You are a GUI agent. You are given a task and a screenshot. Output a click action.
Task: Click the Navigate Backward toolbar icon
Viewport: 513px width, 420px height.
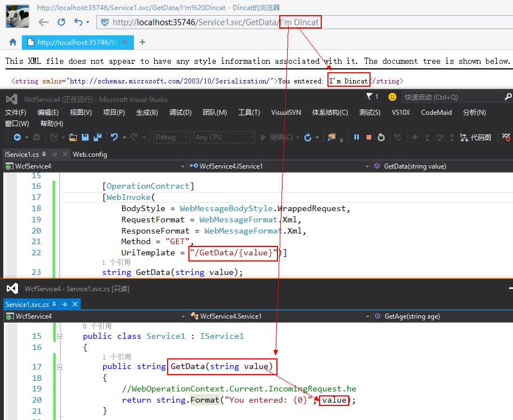[x=17, y=137]
